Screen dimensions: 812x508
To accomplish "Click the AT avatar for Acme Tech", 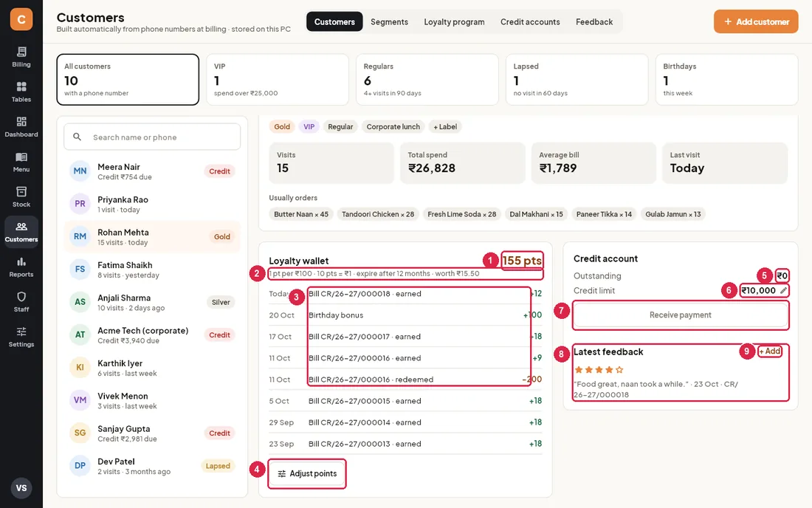I will click(80, 334).
